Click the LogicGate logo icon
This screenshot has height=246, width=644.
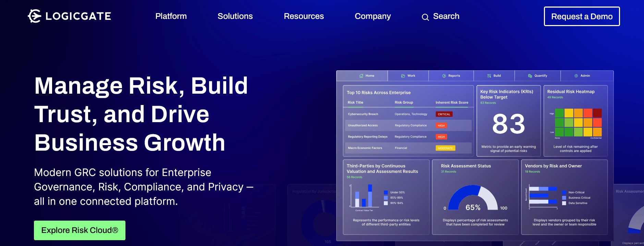[x=34, y=16]
